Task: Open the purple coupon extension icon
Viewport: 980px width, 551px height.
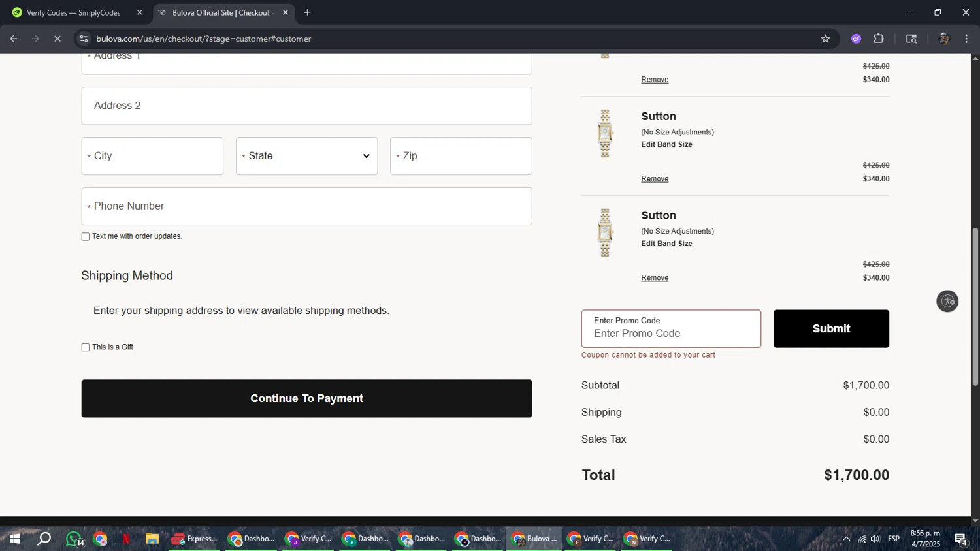Action: 856,39
